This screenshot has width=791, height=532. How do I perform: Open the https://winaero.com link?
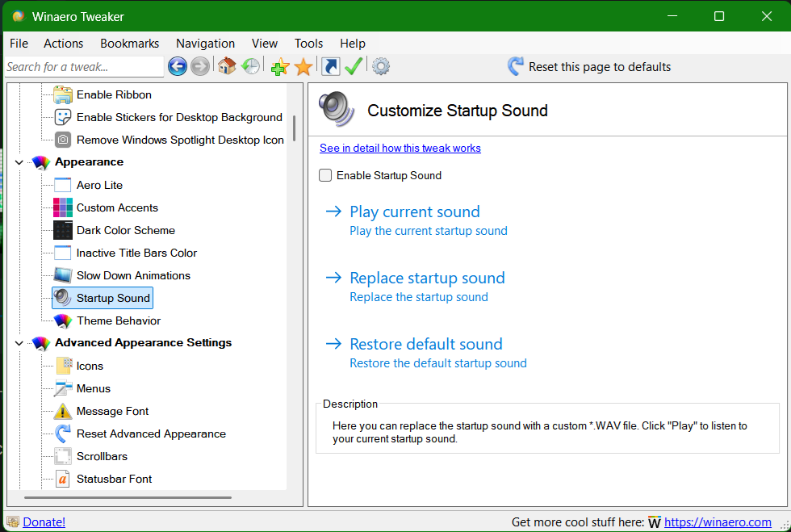tap(718, 522)
